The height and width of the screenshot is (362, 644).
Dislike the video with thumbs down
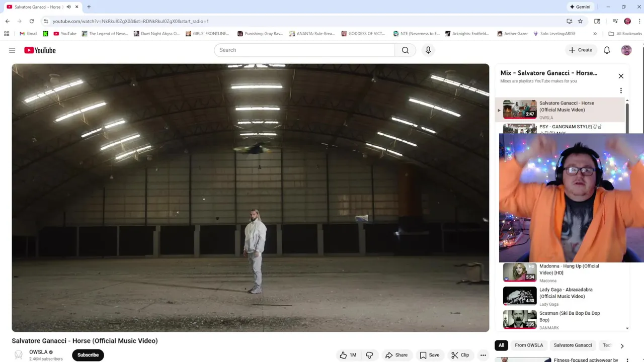click(369, 355)
